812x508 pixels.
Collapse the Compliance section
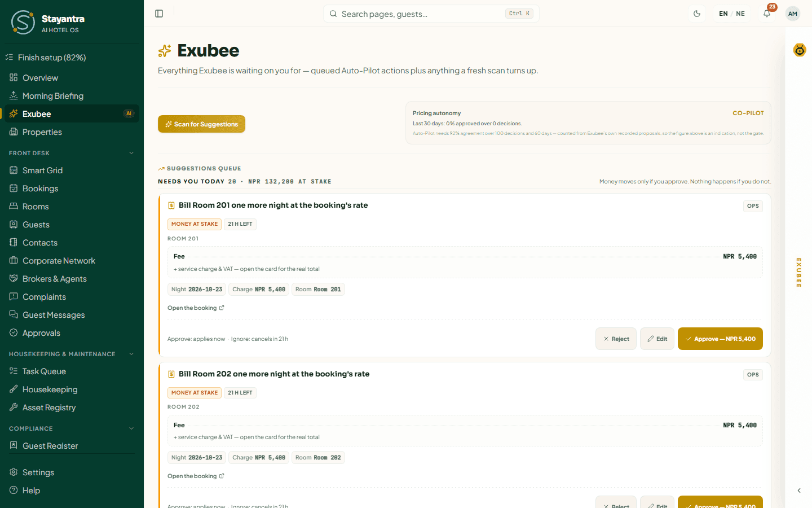pos(131,428)
